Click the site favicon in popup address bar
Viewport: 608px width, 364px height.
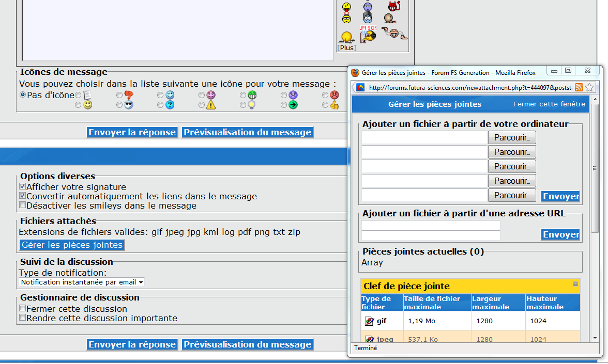360,88
